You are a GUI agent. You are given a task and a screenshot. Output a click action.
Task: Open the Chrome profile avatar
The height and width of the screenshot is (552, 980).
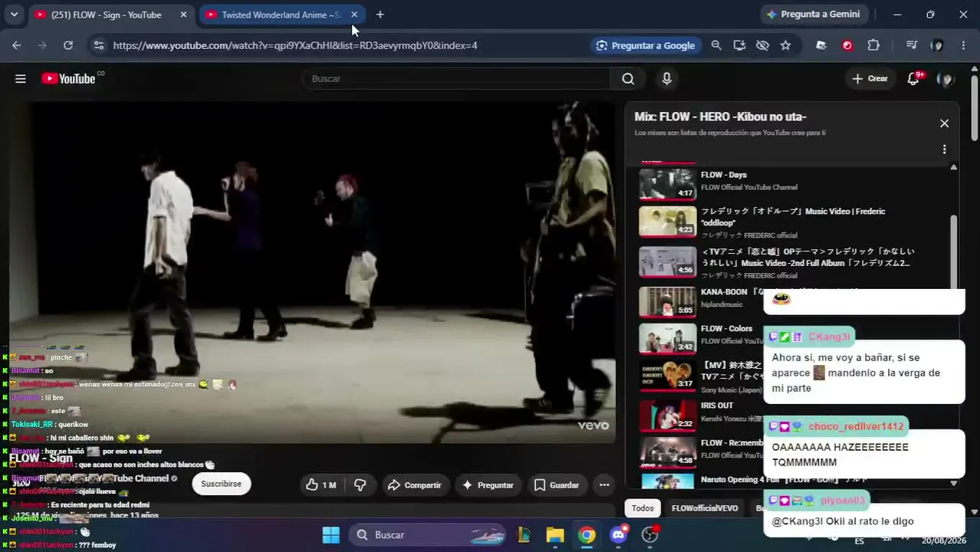(x=937, y=45)
